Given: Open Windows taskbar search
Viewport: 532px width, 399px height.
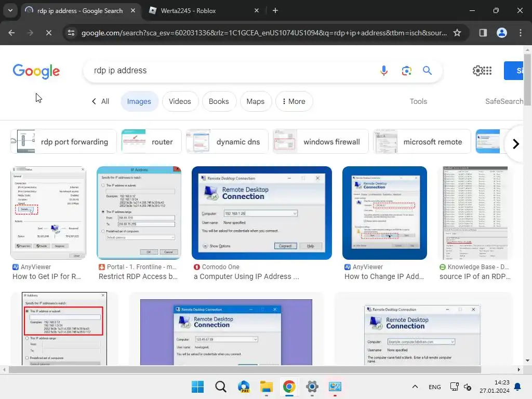Looking at the screenshot, I should 220,387.
